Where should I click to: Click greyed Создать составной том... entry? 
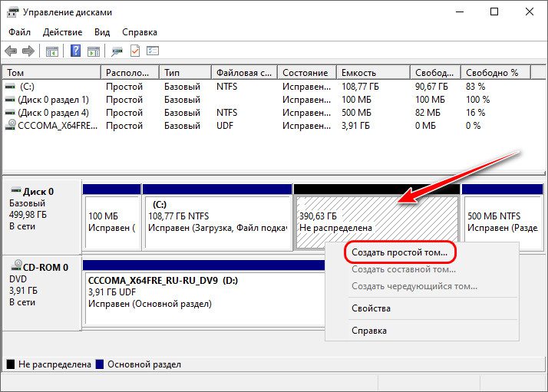(x=404, y=269)
